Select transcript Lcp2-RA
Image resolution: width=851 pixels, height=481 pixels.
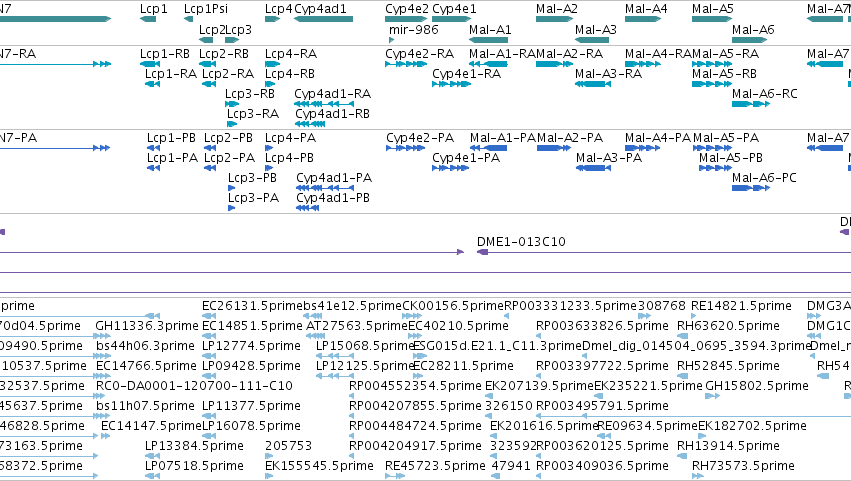[x=209, y=84]
